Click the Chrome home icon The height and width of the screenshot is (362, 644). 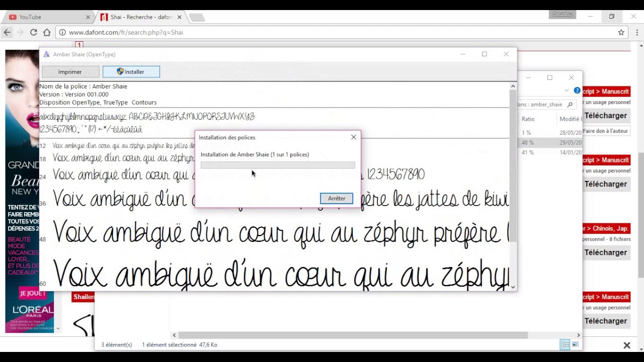[x=47, y=32]
